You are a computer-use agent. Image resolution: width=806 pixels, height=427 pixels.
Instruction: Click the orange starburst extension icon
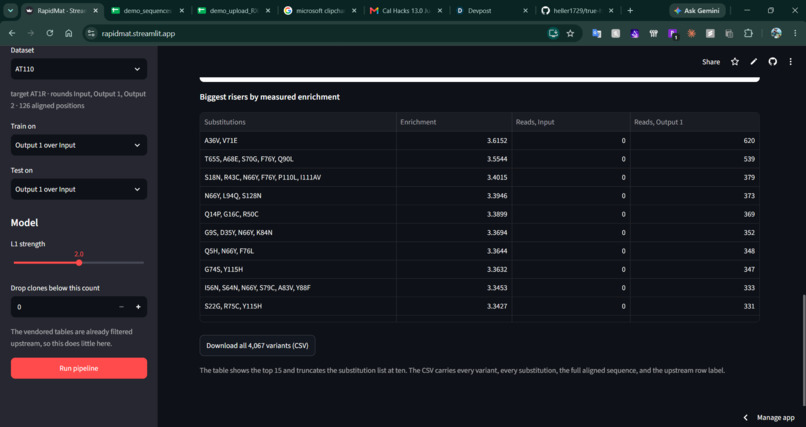pos(691,33)
